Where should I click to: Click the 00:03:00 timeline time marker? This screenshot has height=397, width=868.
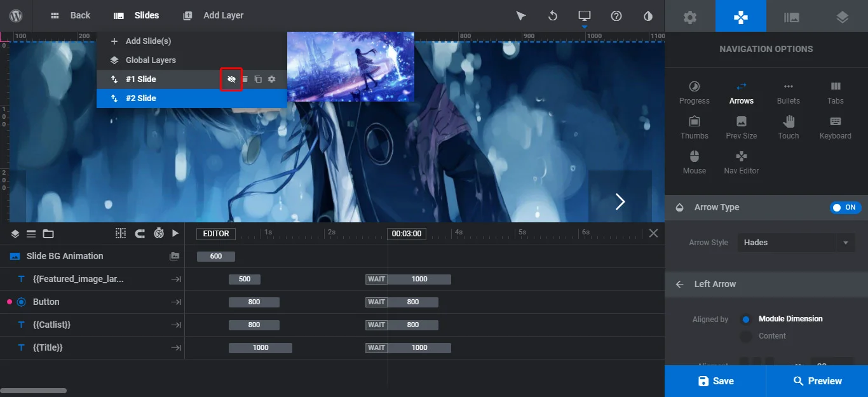click(407, 234)
